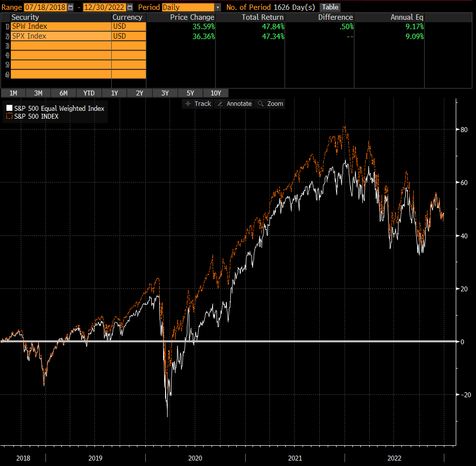The image size is (476, 466).
Task: Select the 5Y time range
Action: (190, 93)
